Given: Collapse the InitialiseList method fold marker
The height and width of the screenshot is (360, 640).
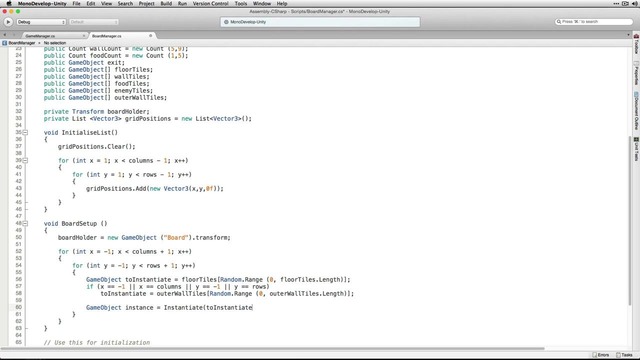Looking at the screenshot, I should point(25,133).
